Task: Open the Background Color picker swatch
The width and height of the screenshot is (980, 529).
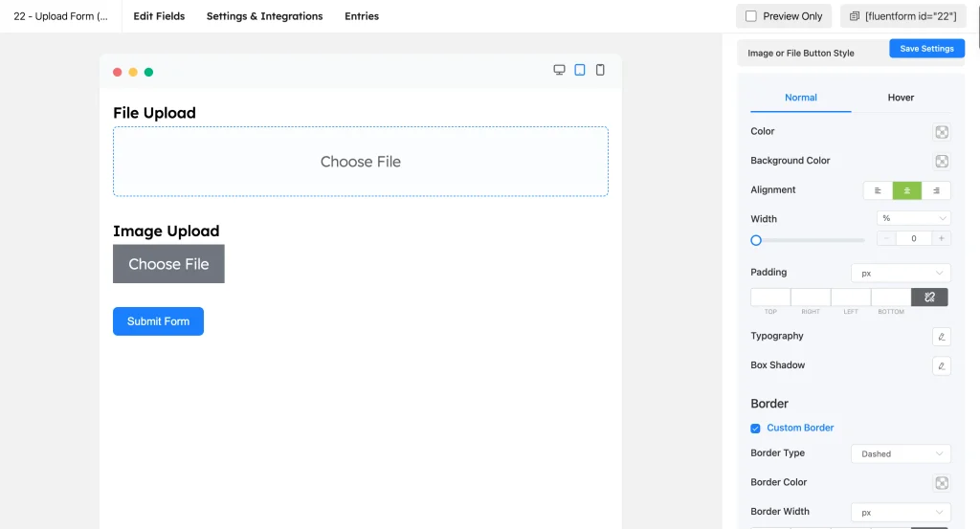Action: pyautogui.click(x=942, y=161)
